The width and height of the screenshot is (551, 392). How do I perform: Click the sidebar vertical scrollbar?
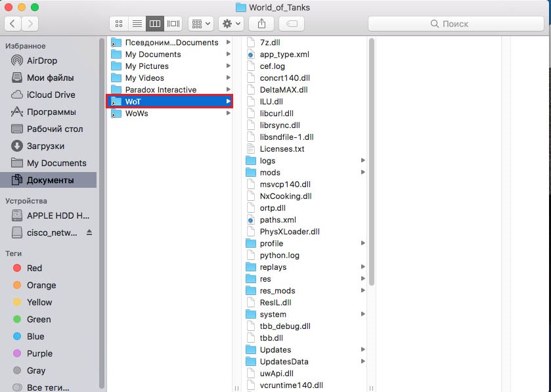tap(102, 213)
